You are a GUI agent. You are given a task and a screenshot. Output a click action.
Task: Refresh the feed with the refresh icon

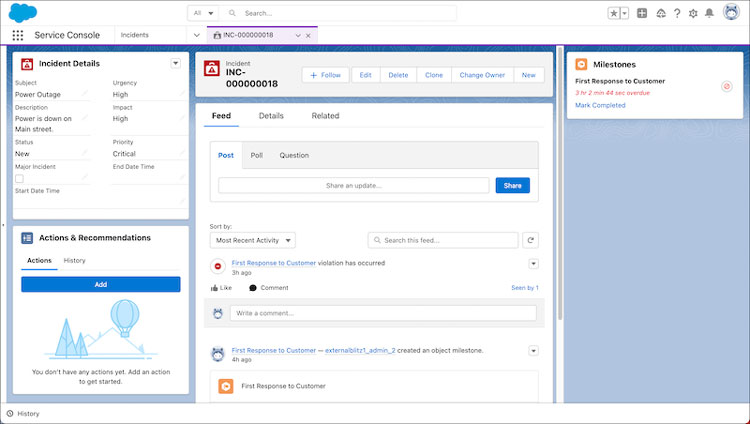click(x=531, y=240)
